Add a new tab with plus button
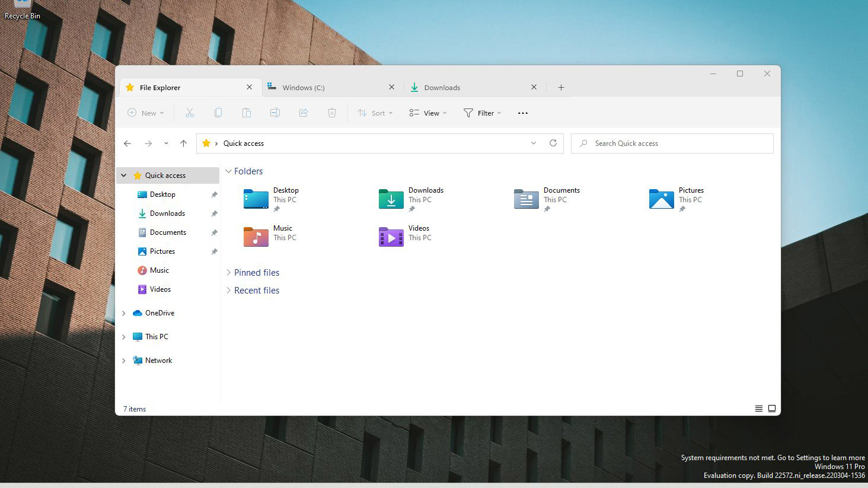The height and width of the screenshot is (488, 868). [561, 87]
